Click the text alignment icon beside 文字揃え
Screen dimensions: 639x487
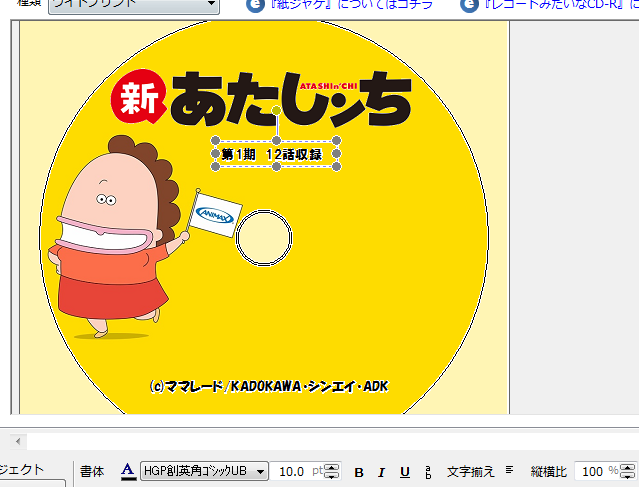(509, 470)
